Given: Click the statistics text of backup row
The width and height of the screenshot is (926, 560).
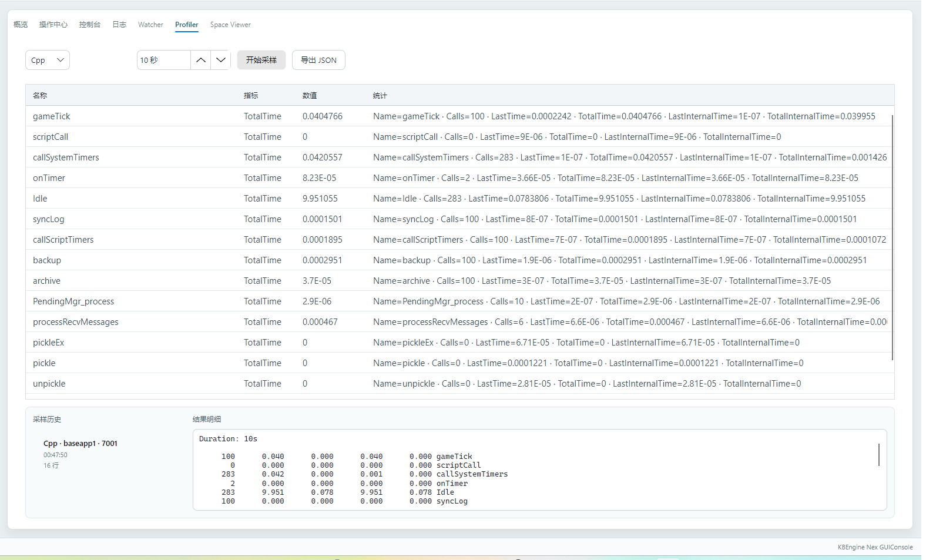Looking at the screenshot, I should coord(620,260).
